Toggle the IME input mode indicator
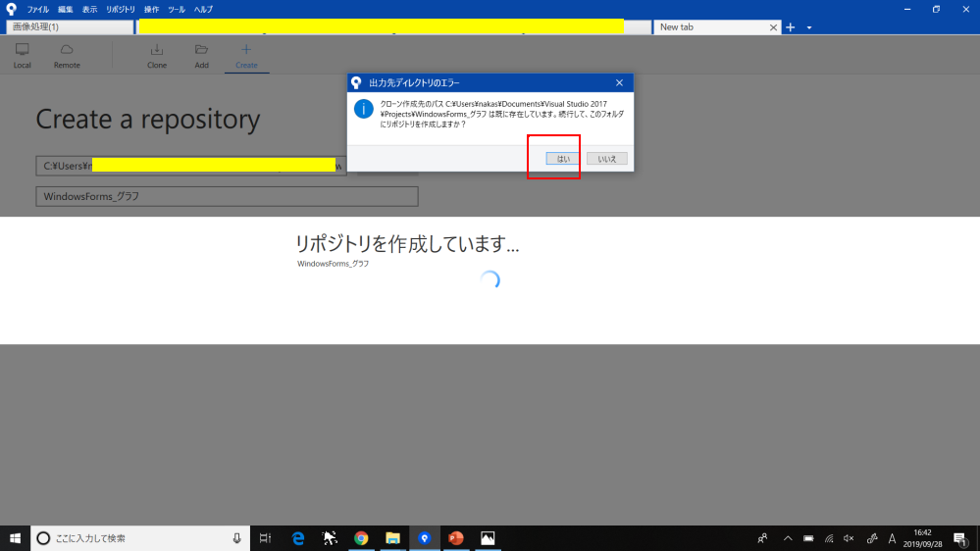This screenshot has height=551, width=980. (x=892, y=538)
